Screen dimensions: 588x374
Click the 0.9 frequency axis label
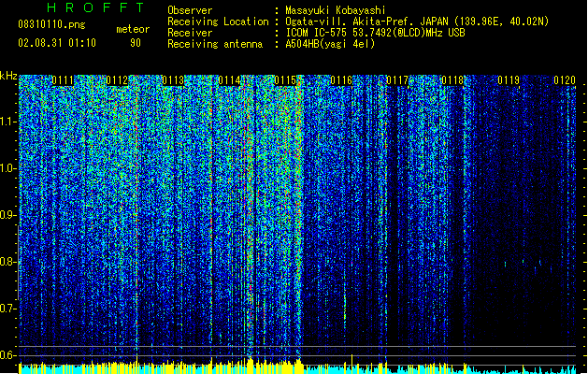[7, 215]
